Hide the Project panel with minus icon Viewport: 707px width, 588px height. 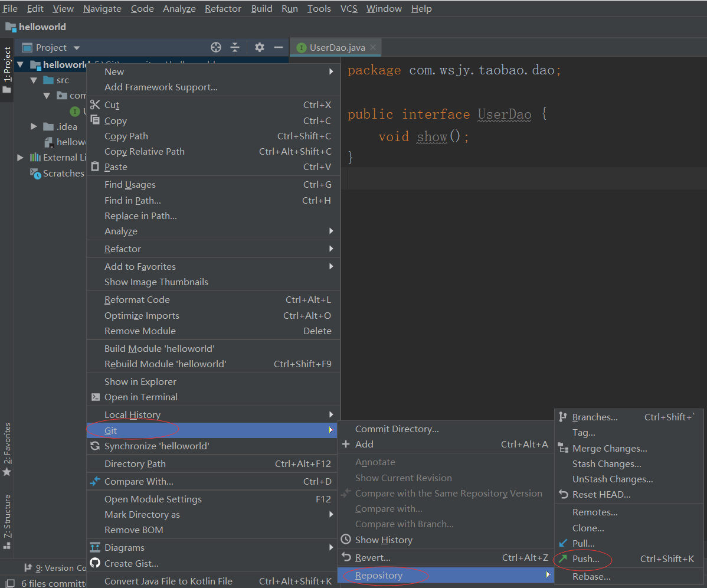(279, 47)
